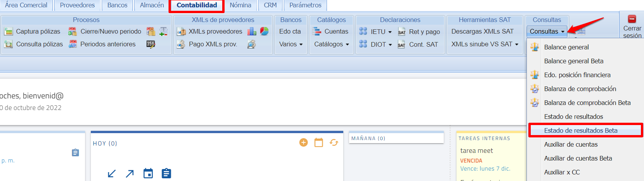644x181 pixels.
Task: Click the DIOT four-squares icon
Action: 363,44
